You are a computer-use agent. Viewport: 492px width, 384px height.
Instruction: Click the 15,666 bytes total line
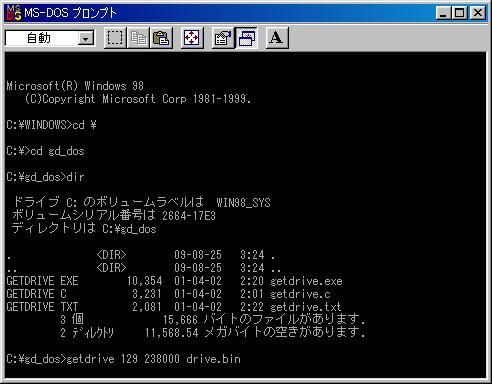click(213, 319)
